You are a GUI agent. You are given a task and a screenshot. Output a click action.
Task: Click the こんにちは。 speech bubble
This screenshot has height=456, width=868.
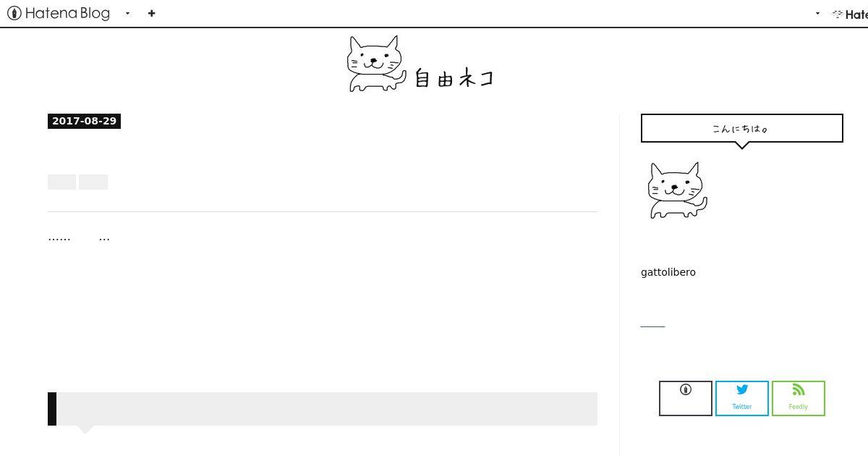tap(741, 128)
